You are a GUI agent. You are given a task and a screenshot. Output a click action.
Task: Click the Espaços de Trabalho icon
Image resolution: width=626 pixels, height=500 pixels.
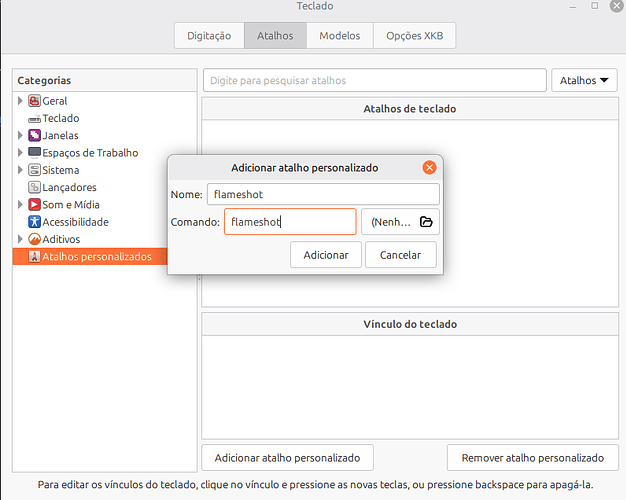(34, 153)
